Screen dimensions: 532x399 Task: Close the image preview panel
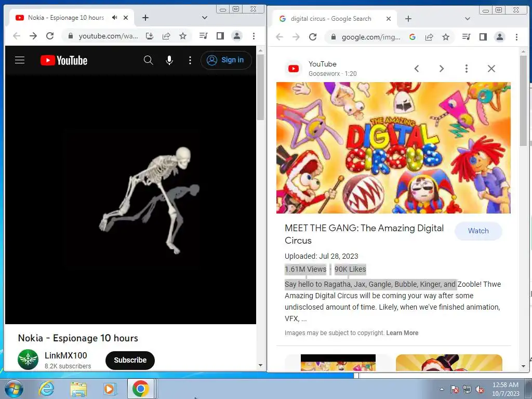pyautogui.click(x=491, y=69)
